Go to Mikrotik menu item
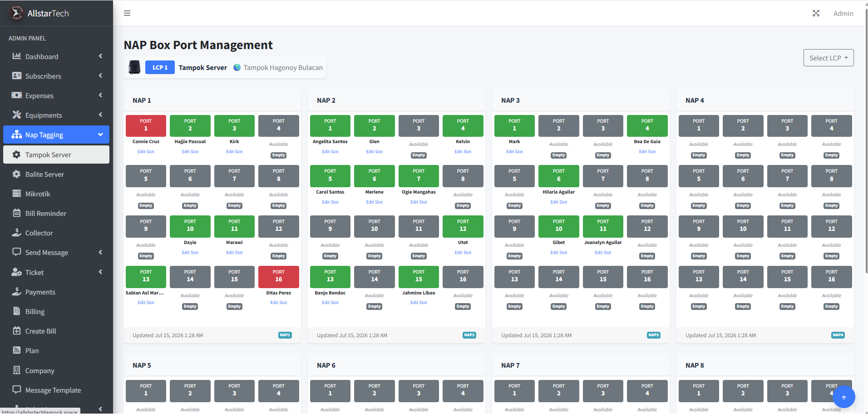This screenshot has height=414, width=868. (56, 194)
